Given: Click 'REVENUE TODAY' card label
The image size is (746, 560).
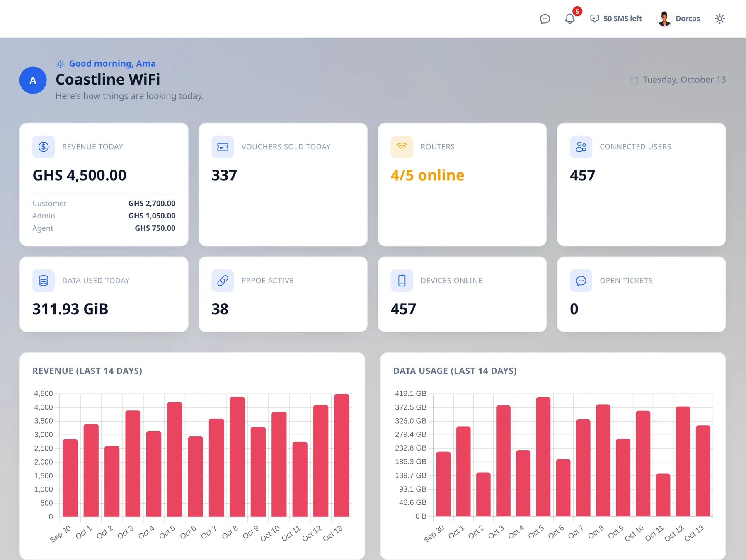Looking at the screenshot, I should click(x=92, y=147).
